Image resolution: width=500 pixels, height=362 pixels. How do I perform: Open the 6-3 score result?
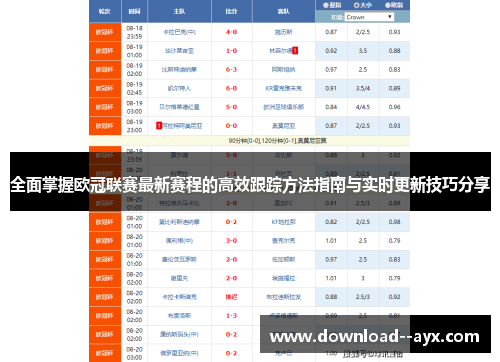(x=231, y=69)
